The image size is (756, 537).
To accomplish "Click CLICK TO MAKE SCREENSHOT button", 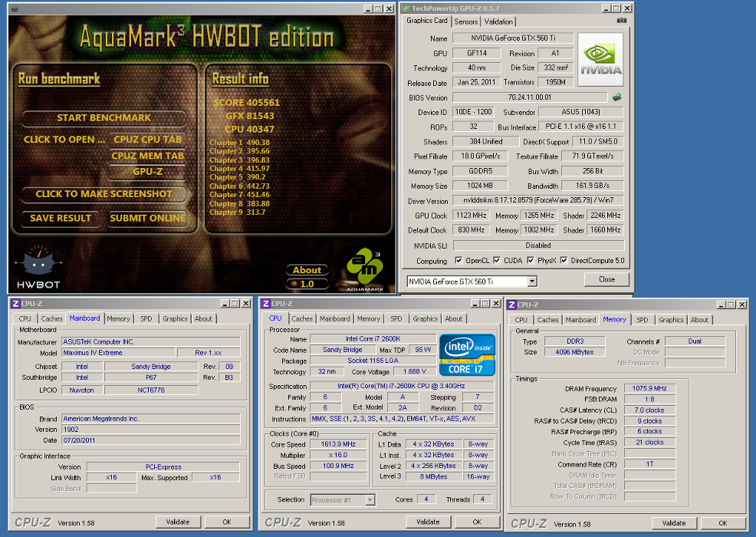I will [104, 194].
